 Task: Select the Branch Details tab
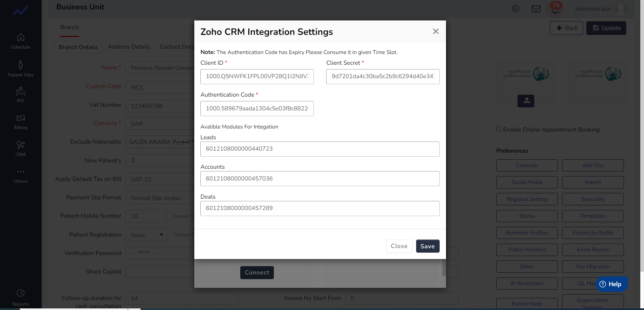tap(78, 47)
